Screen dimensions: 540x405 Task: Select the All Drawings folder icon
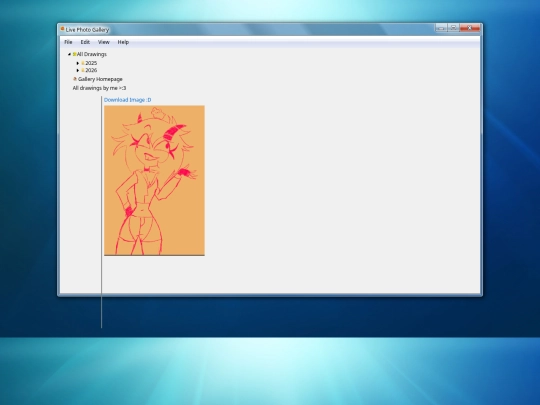click(x=74, y=54)
